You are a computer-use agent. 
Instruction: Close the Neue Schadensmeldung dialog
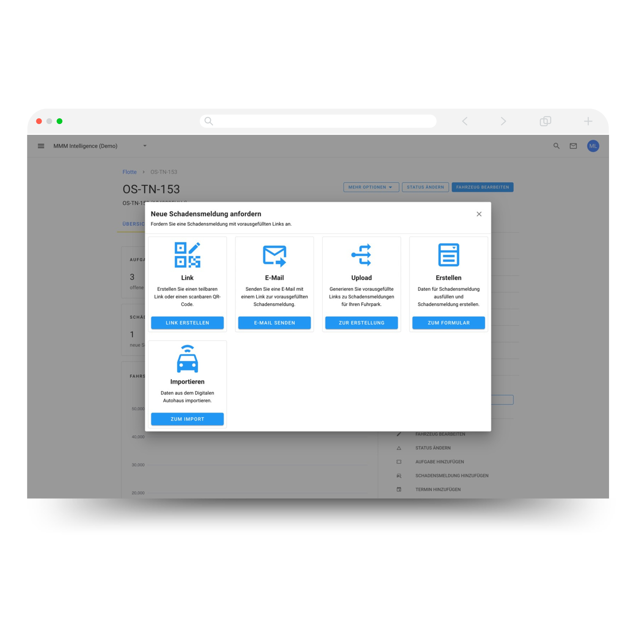pos(479,214)
